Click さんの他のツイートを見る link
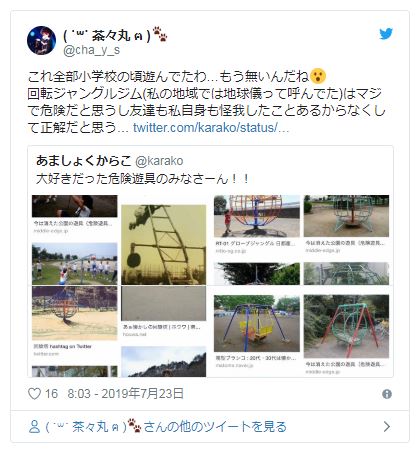This screenshot has height=457, width=420. [x=215, y=427]
